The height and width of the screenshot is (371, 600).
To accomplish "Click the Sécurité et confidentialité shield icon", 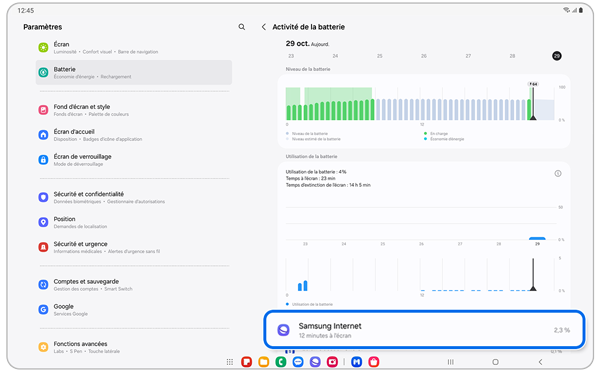I will pyautogui.click(x=43, y=197).
